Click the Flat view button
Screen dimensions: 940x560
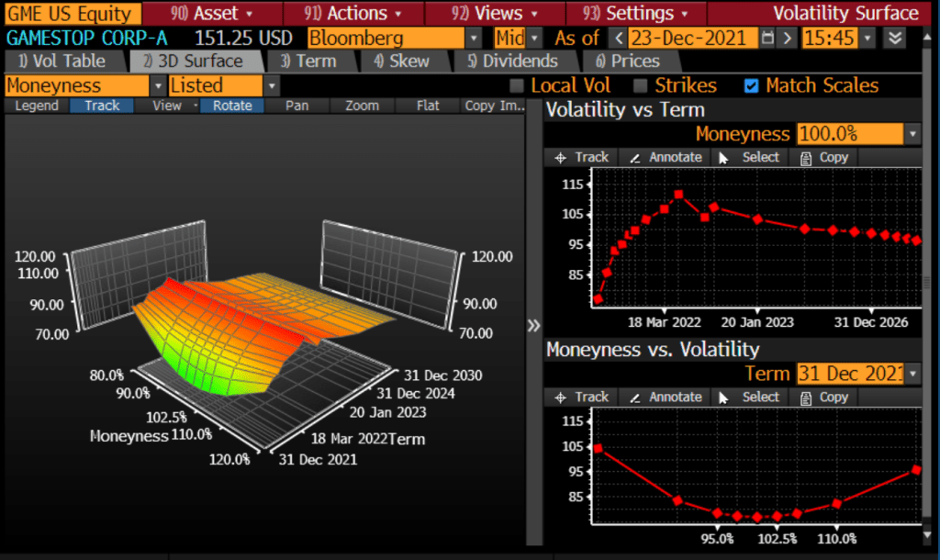pos(427,106)
